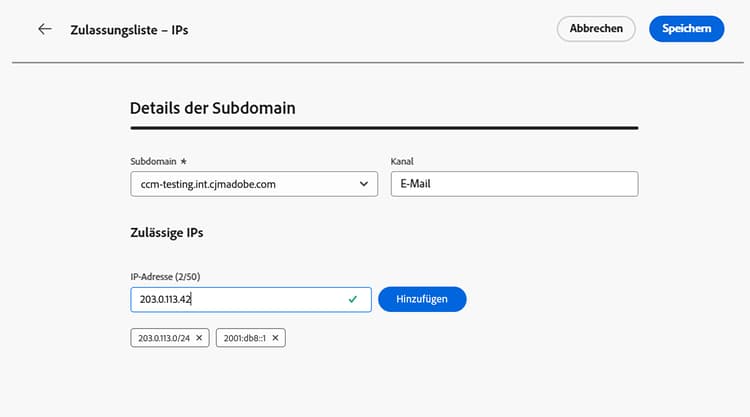This screenshot has height=417, width=750.
Task: Go back using the left arrow icon
Action: (45, 29)
